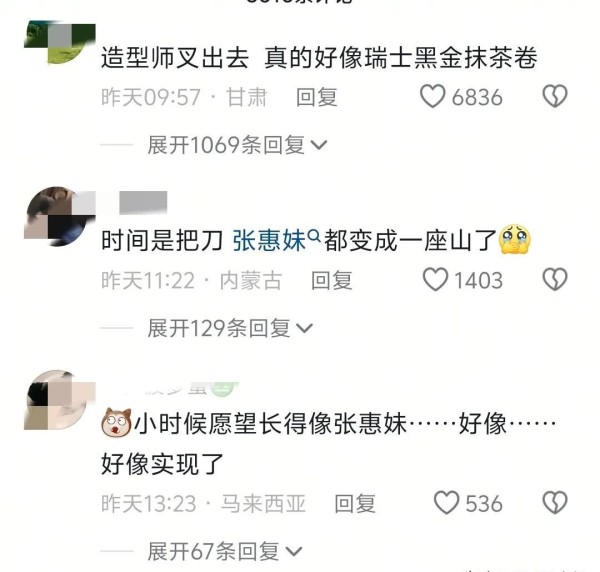Open the third commenter's avatar

(x=60, y=400)
